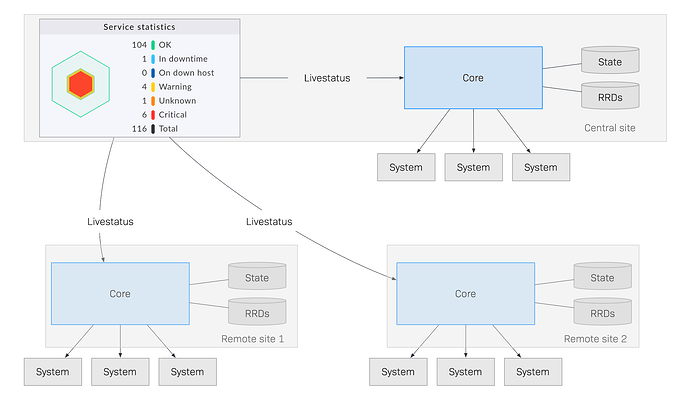690x396 pixels.
Task: Select the Remote site 2 label
Action: 595,339
